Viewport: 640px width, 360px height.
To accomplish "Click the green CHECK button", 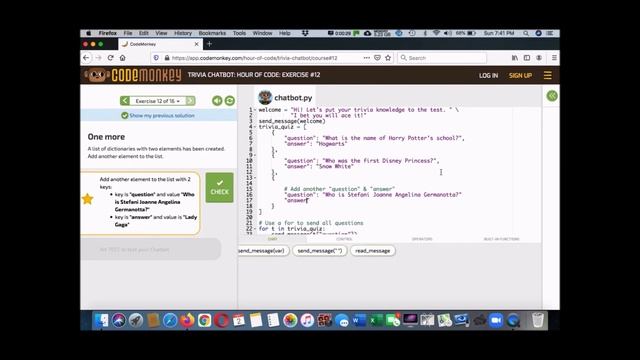I will (220, 188).
